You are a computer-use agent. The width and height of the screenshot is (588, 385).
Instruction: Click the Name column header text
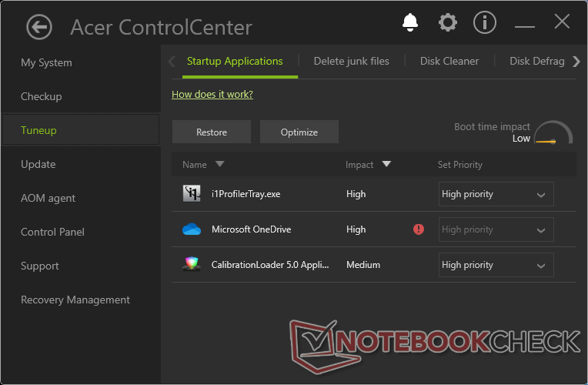(195, 164)
